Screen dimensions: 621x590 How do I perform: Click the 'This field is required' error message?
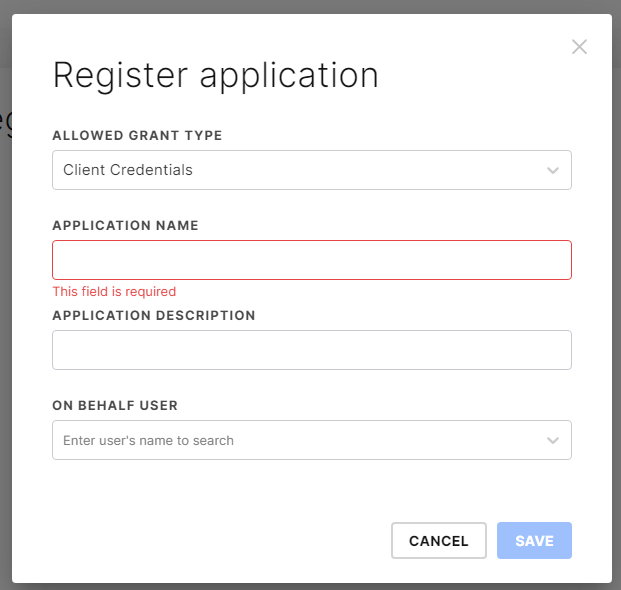click(x=114, y=292)
